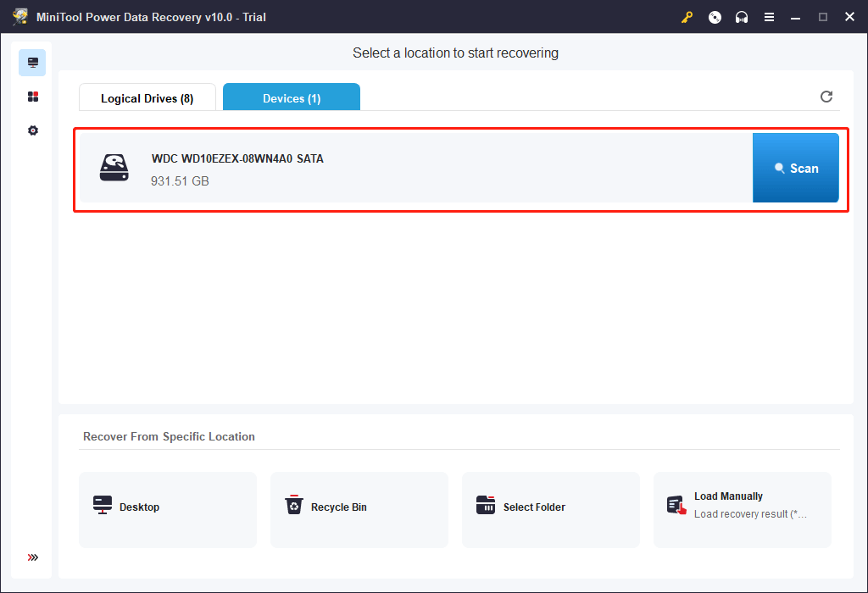
Task: Click the MiniTool app logo icon
Action: (21, 17)
